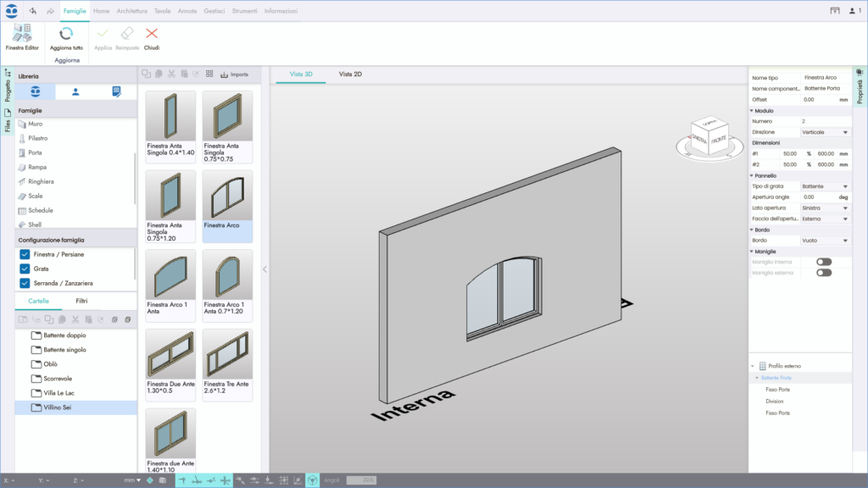This screenshot has height=488, width=868.
Task: Click the Aggiorna tutto refresh icon
Action: pyautogui.click(x=66, y=34)
